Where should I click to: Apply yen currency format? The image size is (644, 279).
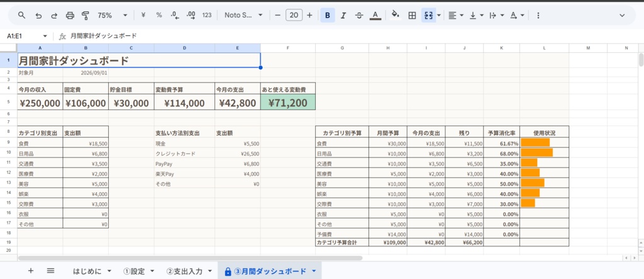pos(143,15)
